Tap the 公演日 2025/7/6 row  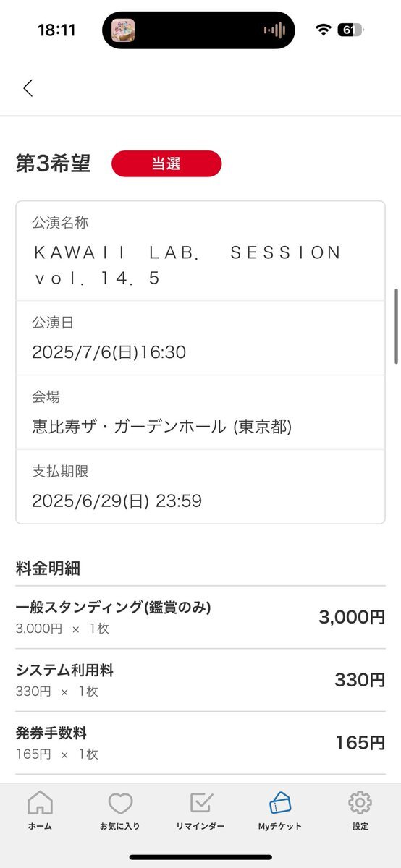point(200,338)
